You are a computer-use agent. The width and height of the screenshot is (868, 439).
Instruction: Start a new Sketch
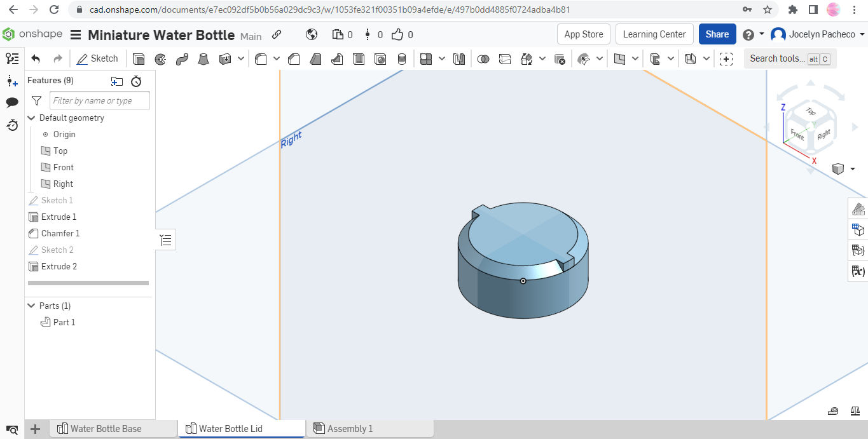97,58
